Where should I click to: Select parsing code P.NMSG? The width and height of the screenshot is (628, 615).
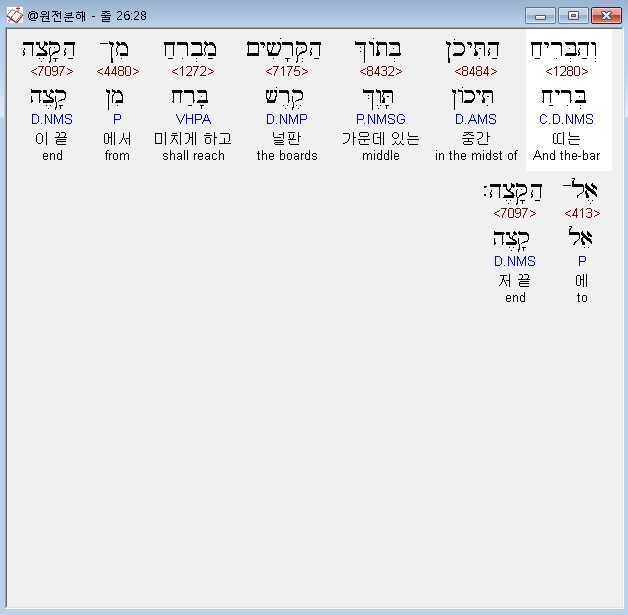point(380,119)
